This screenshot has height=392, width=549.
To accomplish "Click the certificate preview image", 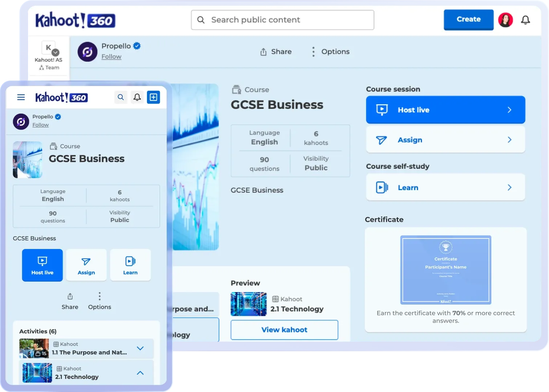I will [446, 270].
